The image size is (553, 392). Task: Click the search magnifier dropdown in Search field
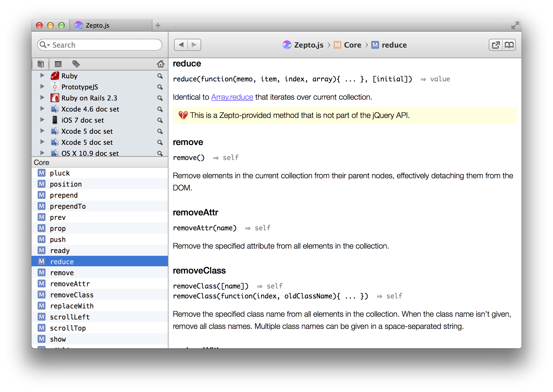pyautogui.click(x=45, y=45)
